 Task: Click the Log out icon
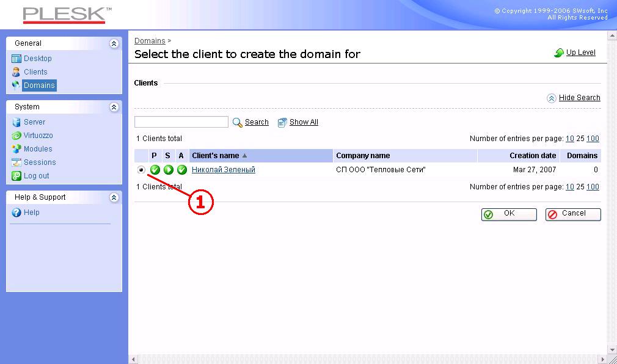click(x=16, y=176)
